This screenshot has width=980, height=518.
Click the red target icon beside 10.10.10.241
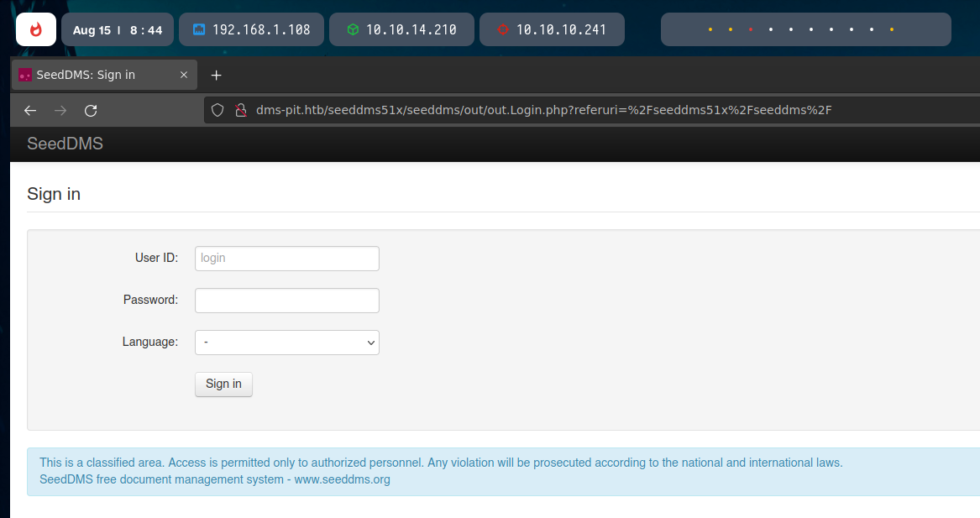(503, 29)
